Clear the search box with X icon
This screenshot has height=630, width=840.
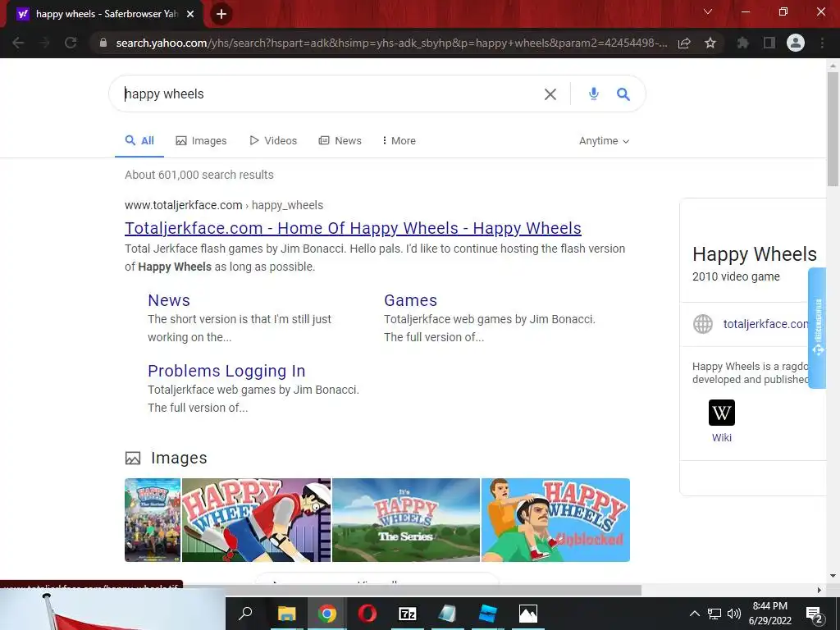tap(550, 94)
